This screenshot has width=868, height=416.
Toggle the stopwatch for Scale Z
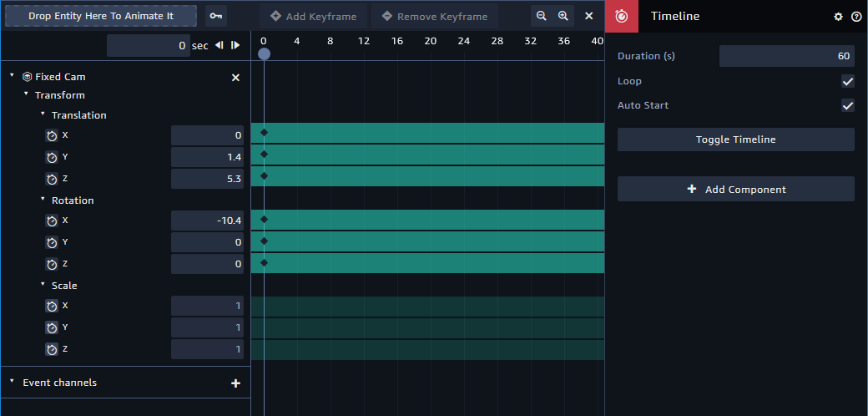[52, 349]
